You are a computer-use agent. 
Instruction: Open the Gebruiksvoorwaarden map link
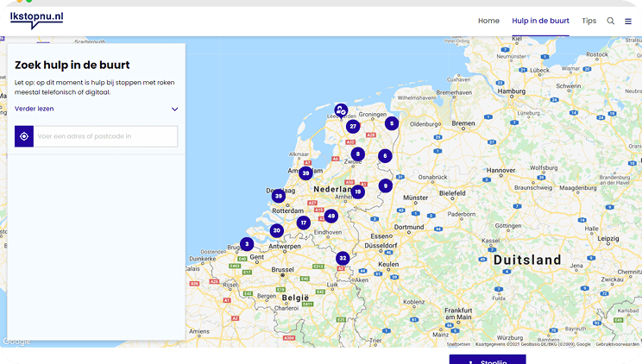point(618,344)
